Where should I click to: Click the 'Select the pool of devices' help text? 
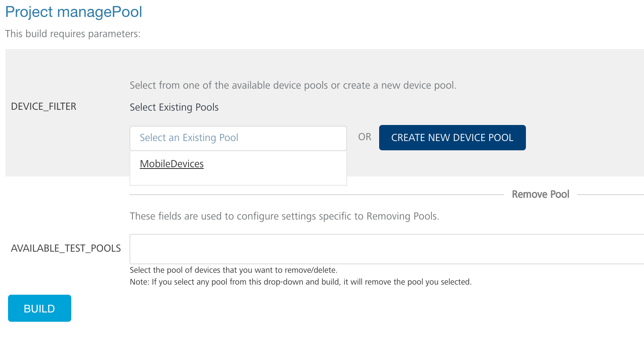click(x=233, y=270)
